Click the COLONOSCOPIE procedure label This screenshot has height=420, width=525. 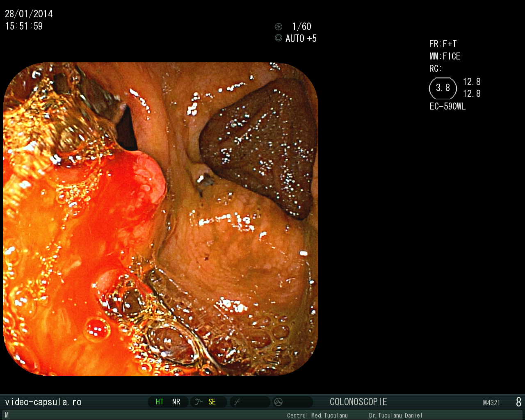(x=358, y=402)
